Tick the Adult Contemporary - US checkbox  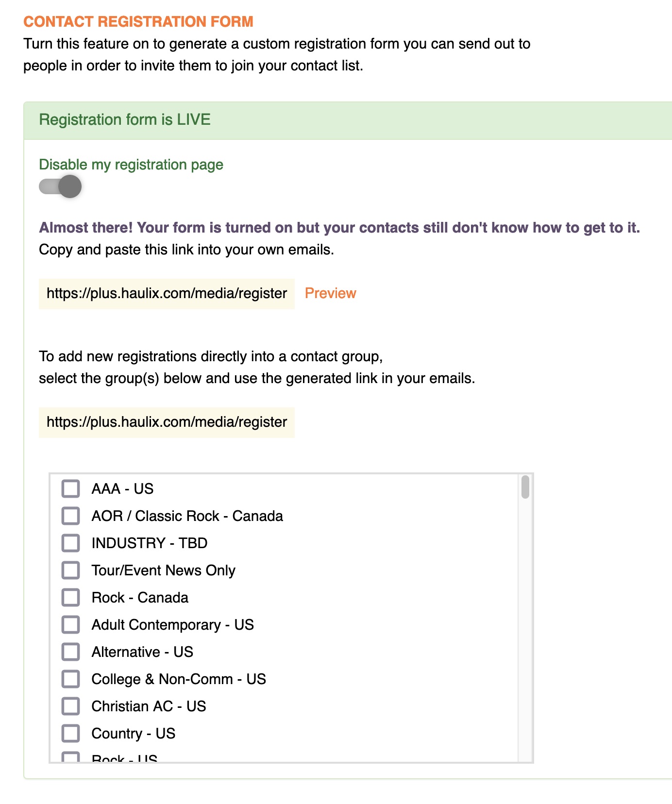tap(70, 625)
